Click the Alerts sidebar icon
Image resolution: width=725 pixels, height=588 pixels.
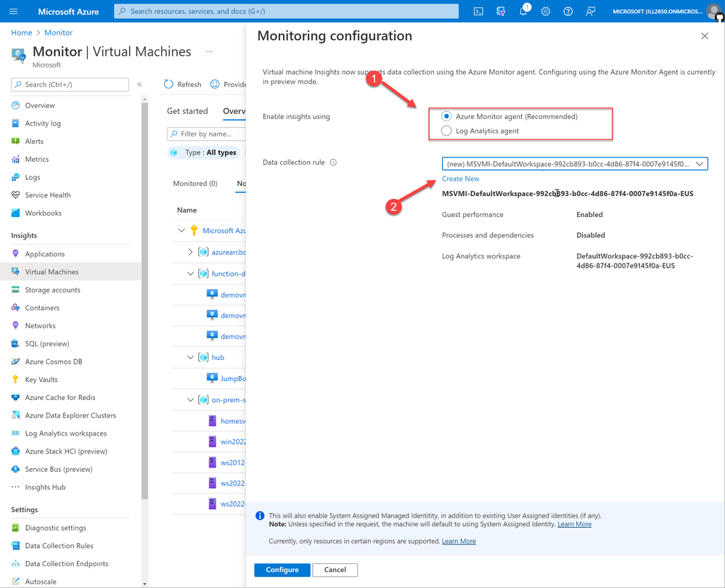click(16, 141)
